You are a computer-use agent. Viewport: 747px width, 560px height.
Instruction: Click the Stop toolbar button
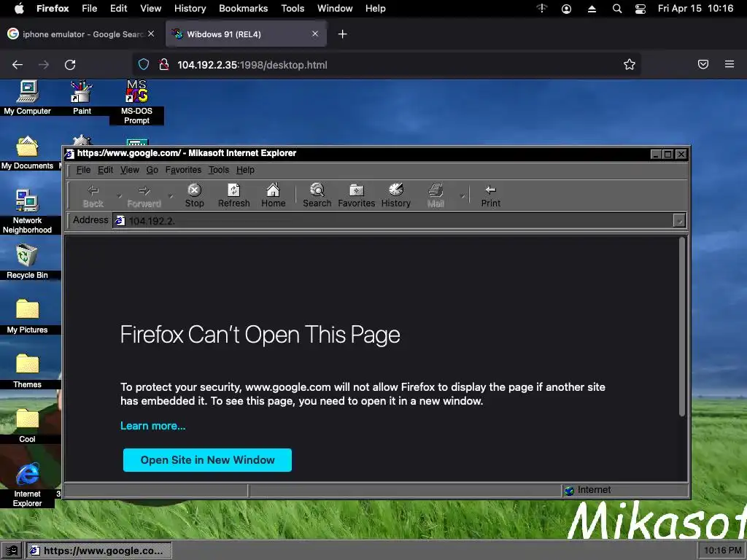pyautogui.click(x=194, y=195)
